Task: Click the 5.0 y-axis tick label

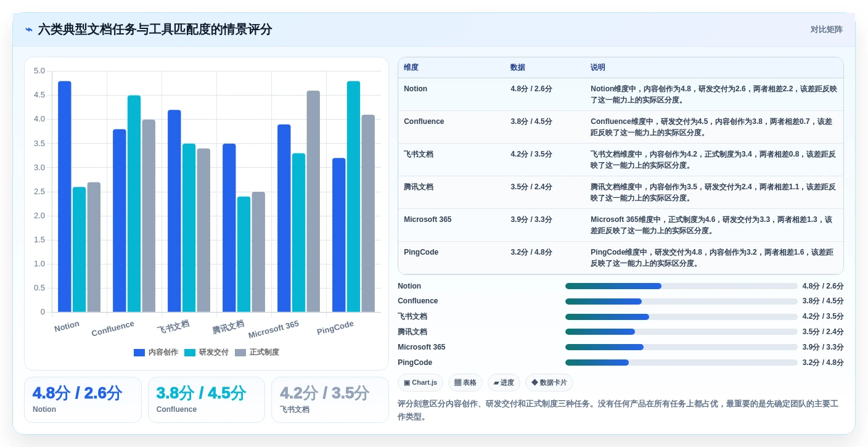Action: pos(39,71)
